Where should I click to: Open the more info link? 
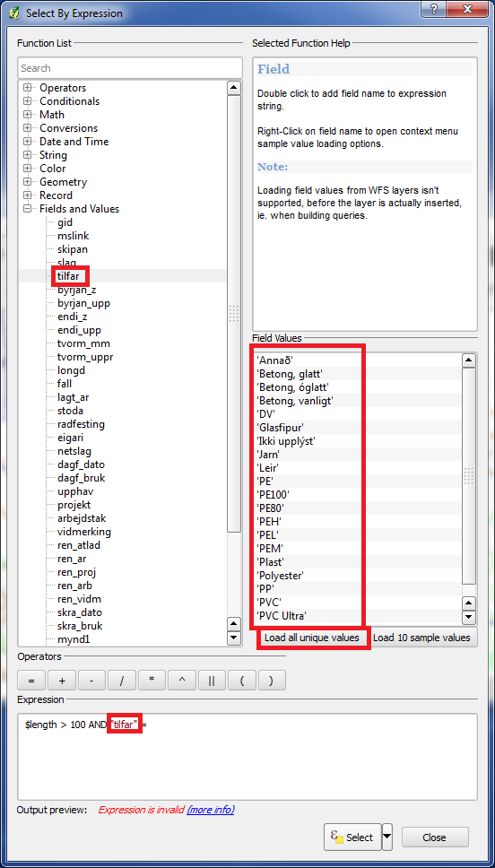point(211,810)
